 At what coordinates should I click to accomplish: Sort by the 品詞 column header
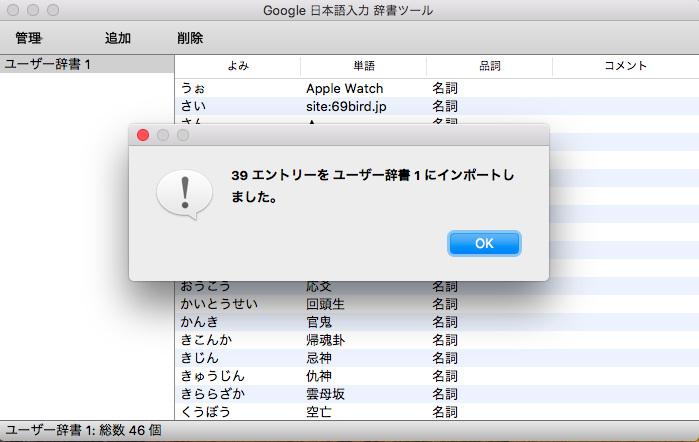[x=489, y=66]
